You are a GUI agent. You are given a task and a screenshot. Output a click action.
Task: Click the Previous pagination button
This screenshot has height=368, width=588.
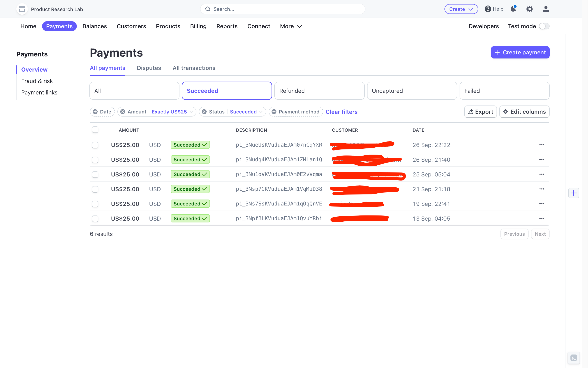514,234
